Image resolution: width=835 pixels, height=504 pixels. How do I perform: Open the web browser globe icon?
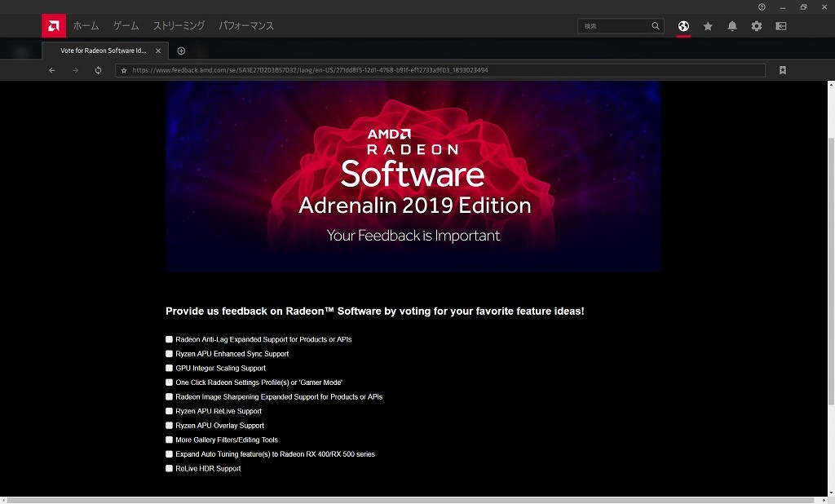coord(683,26)
